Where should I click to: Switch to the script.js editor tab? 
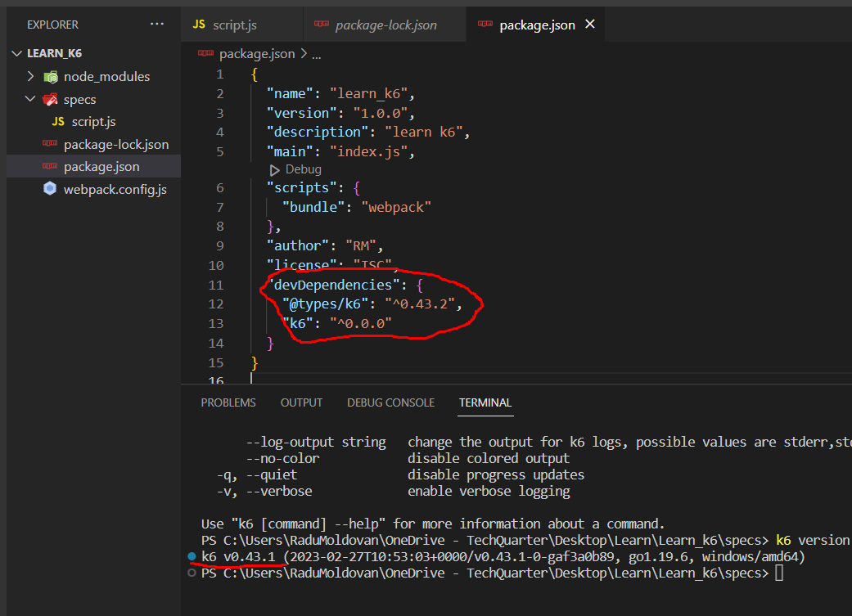[x=241, y=25]
